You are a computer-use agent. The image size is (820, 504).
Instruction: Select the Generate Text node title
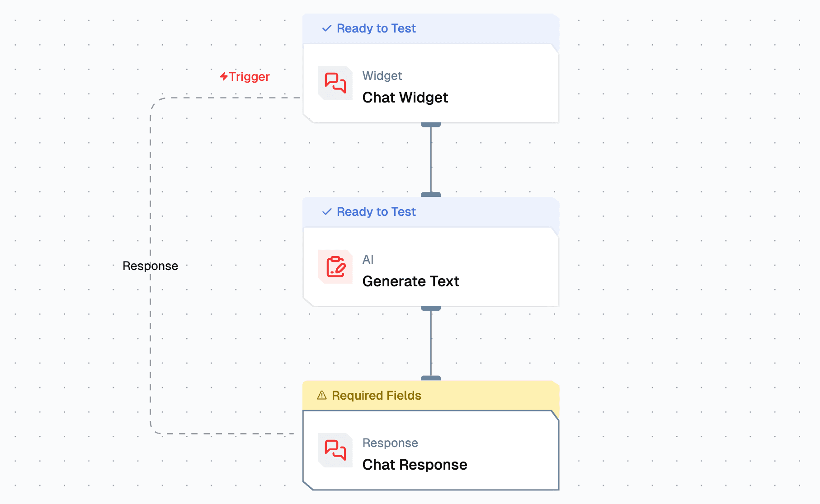410,281
